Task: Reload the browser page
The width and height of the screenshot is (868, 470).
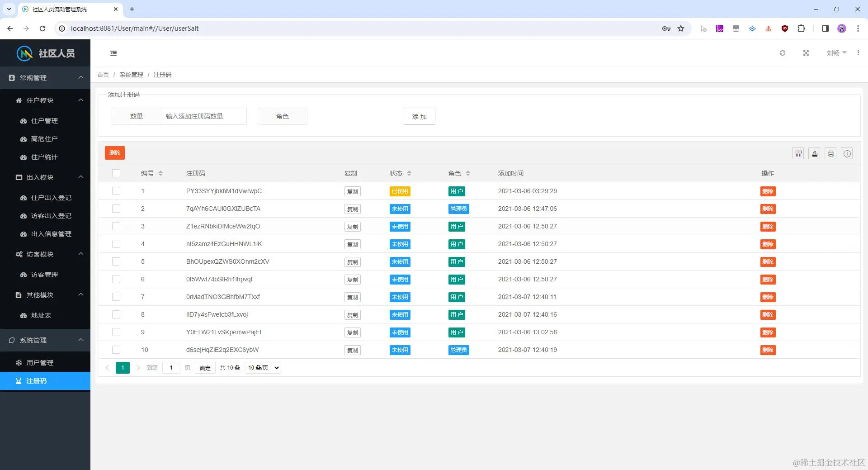Action: click(42, 28)
